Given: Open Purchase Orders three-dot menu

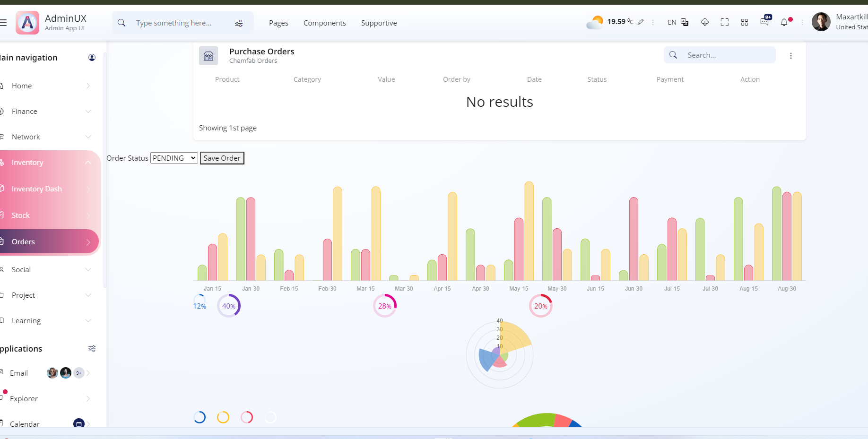Looking at the screenshot, I should pyautogui.click(x=791, y=56).
